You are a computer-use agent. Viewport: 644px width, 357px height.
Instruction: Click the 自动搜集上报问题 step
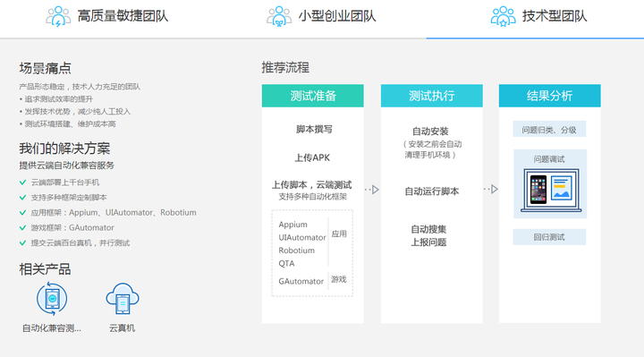click(x=428, y=236)
